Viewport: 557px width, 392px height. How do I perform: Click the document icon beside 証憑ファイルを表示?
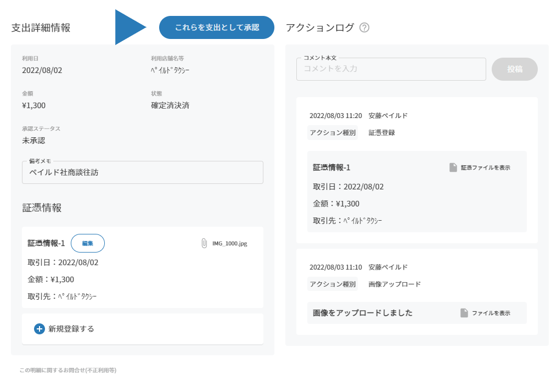pyautogui.click(x=453, y=167)
